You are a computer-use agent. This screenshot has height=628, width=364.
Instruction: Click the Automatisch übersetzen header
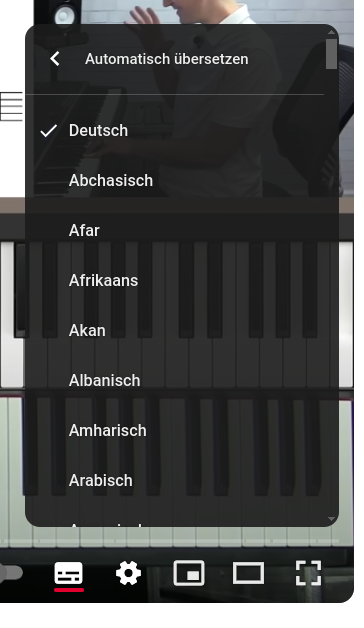(x=167, y=59)
